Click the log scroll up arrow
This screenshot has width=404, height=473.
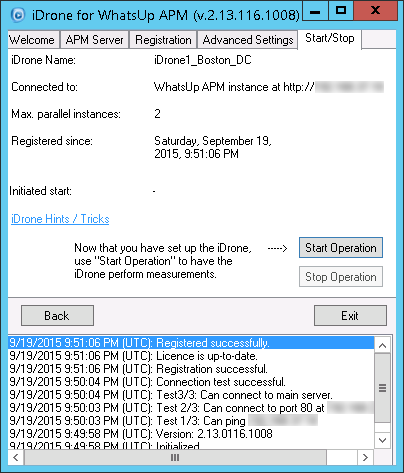tap(382, 345)
